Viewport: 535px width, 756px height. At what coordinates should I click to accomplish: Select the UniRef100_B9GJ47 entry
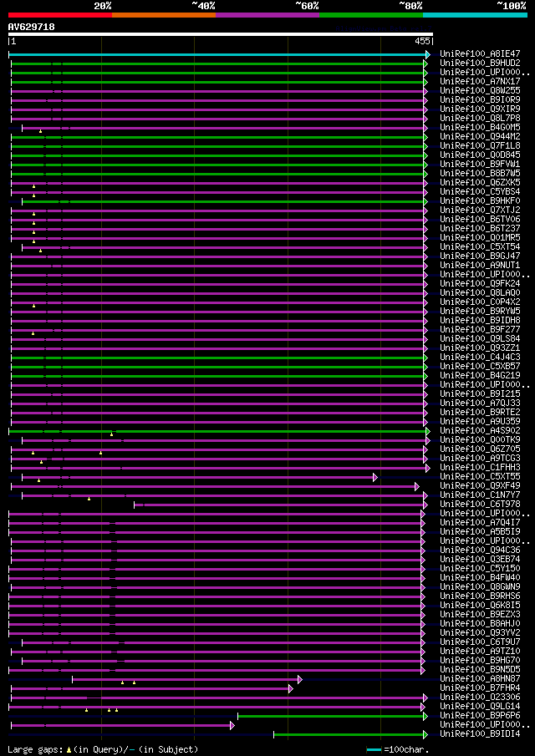coord(480,256)
